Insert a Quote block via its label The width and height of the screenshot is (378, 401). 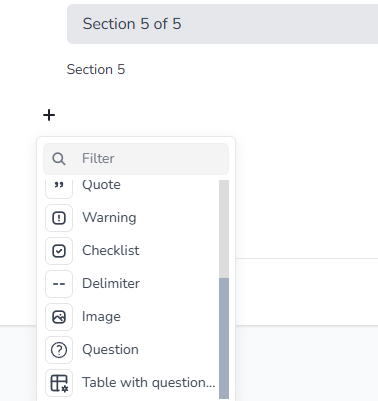coord(101,185)
